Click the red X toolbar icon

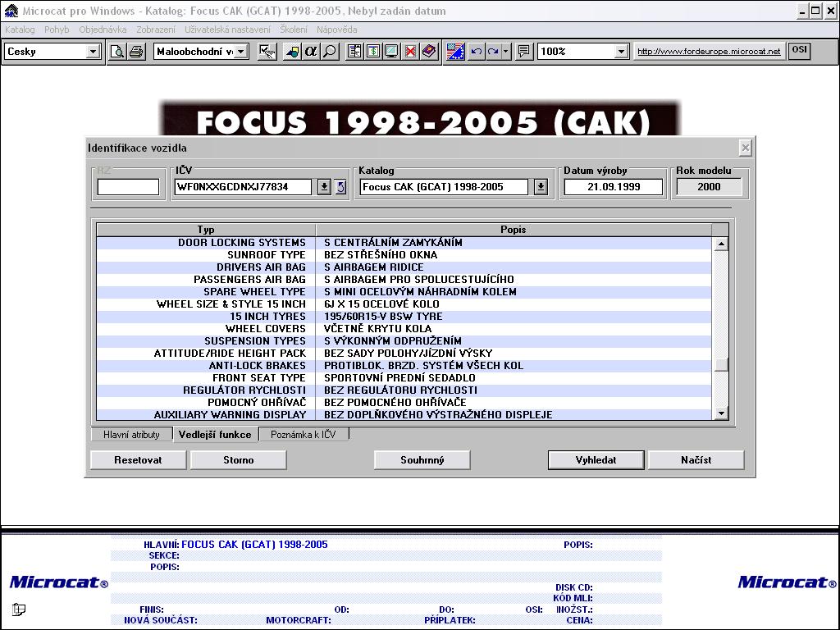tap(410, 52)
